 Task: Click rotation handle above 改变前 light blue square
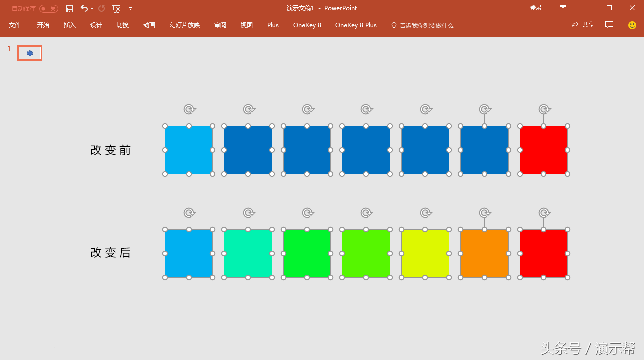click(x=189, y=109)
